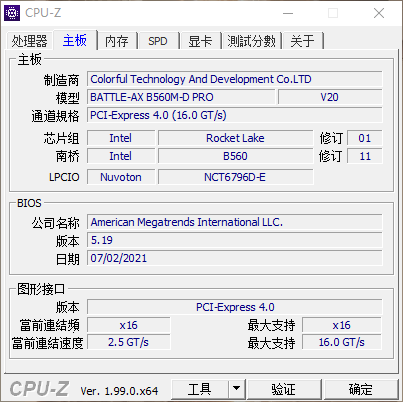Screen dimensions: 403x402
Task: Switch to the 显卡 tab
Action: click(x=200, y=41)
